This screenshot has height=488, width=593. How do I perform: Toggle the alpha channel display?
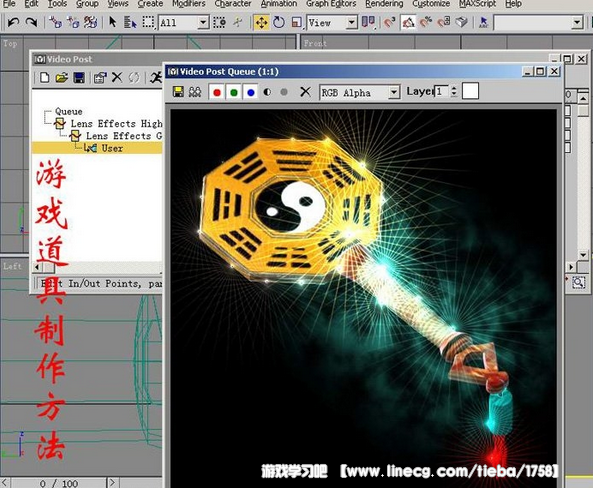[x=267, y=92]
